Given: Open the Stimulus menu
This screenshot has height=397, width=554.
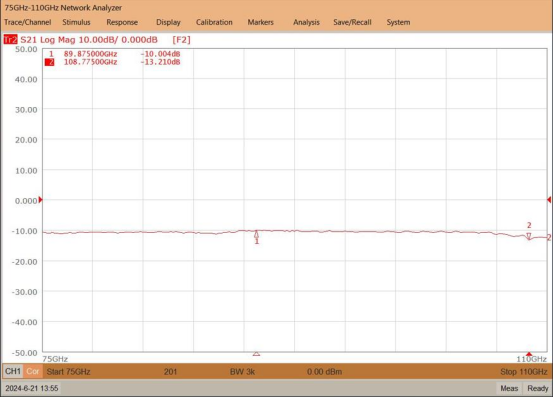Looking at the screenshot, I should point(76,22).
